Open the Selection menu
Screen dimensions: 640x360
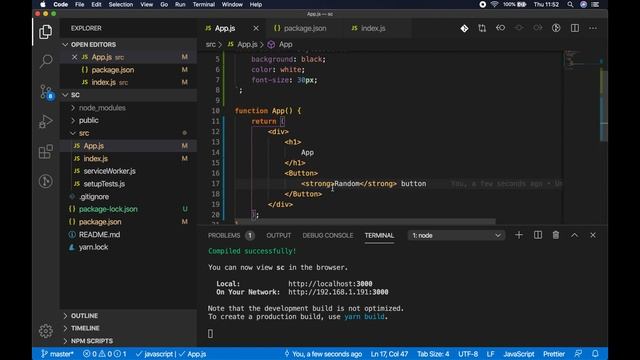[120, 4]
